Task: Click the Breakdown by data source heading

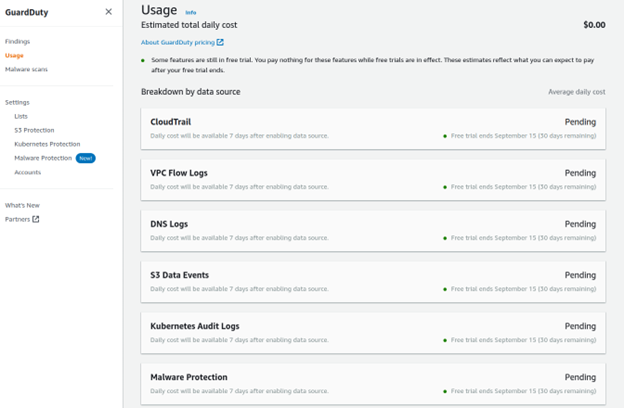Action: click(x=191, y=92)
